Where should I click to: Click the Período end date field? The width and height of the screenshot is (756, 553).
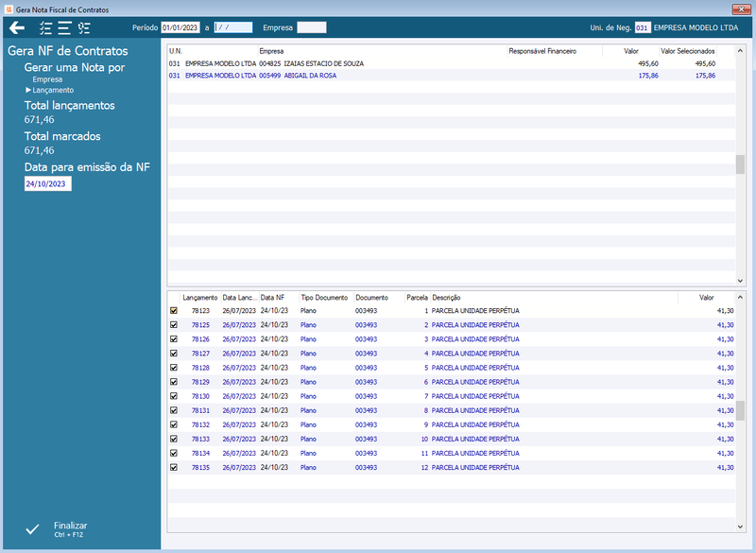(233, 27)
